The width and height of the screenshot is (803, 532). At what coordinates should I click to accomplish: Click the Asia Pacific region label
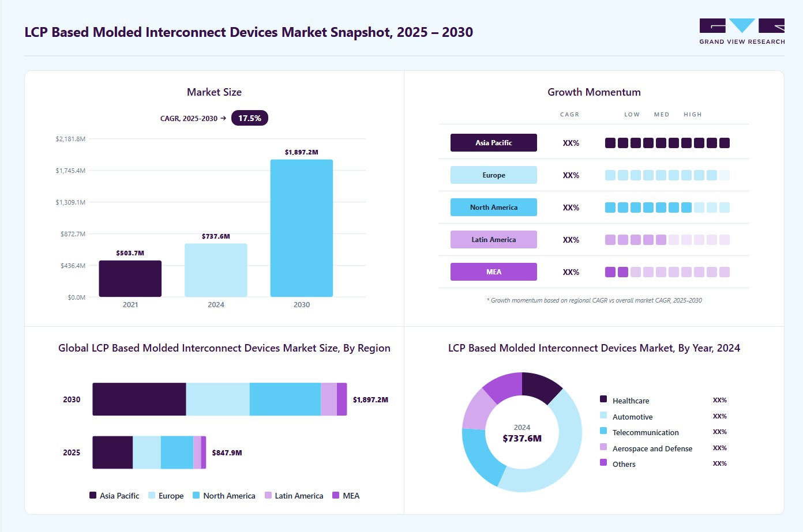pos(494,143)
